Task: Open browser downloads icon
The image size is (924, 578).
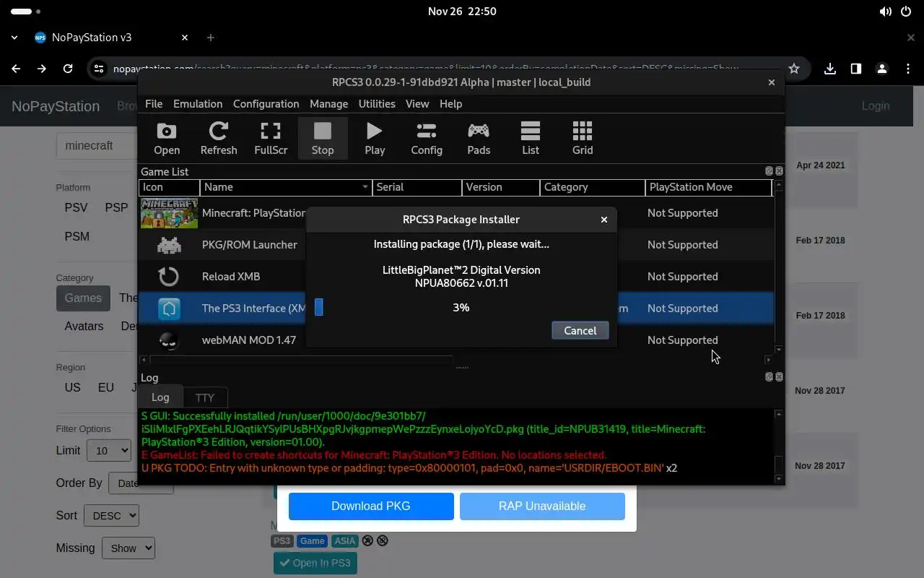Action: 830,69
